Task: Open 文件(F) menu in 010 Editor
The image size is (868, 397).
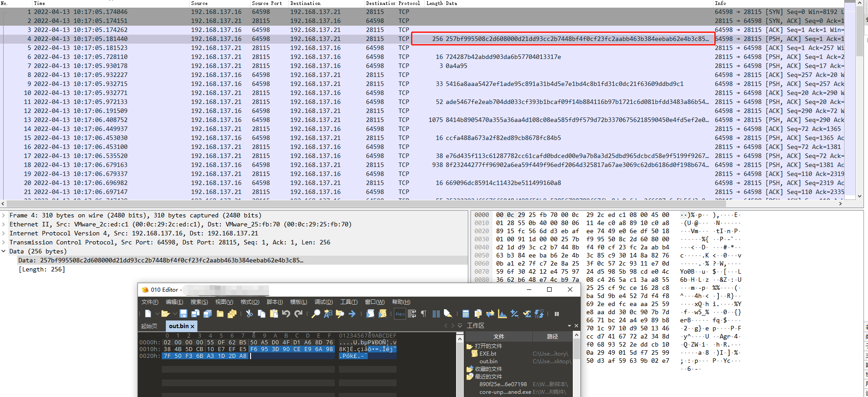Action: point(150,302)
